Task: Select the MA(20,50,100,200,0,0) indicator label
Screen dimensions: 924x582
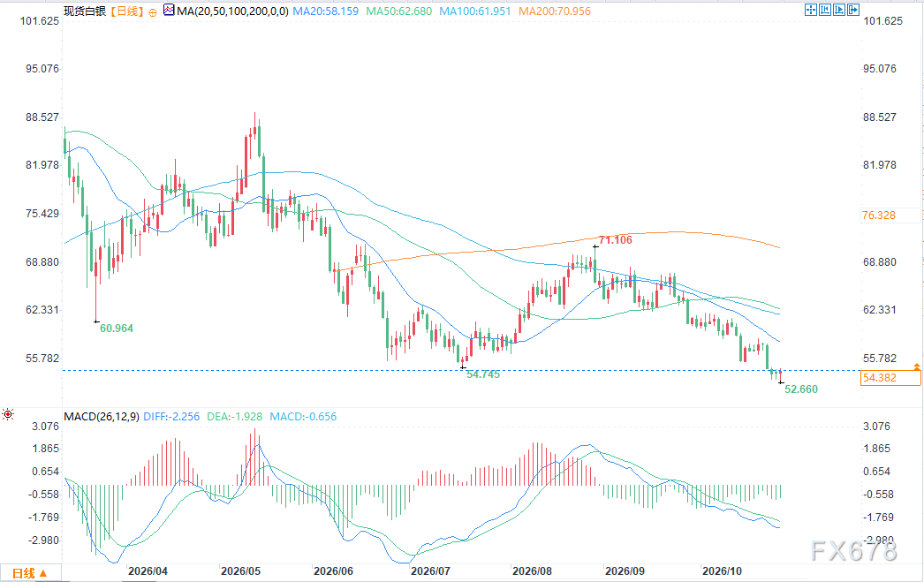Action: point(233,11)
